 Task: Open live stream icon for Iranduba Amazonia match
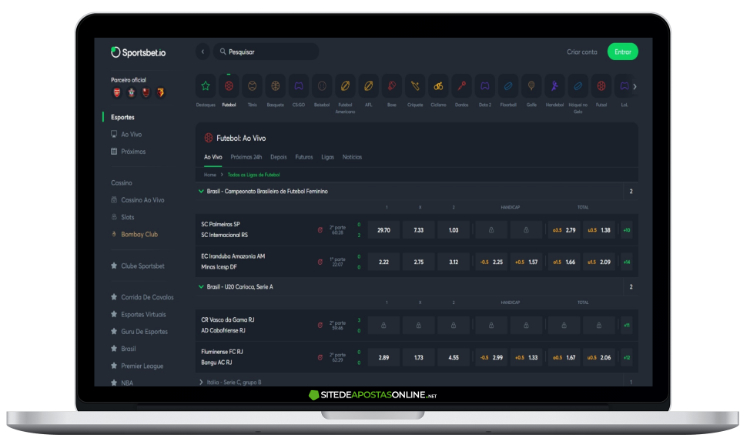pos(320,262)
